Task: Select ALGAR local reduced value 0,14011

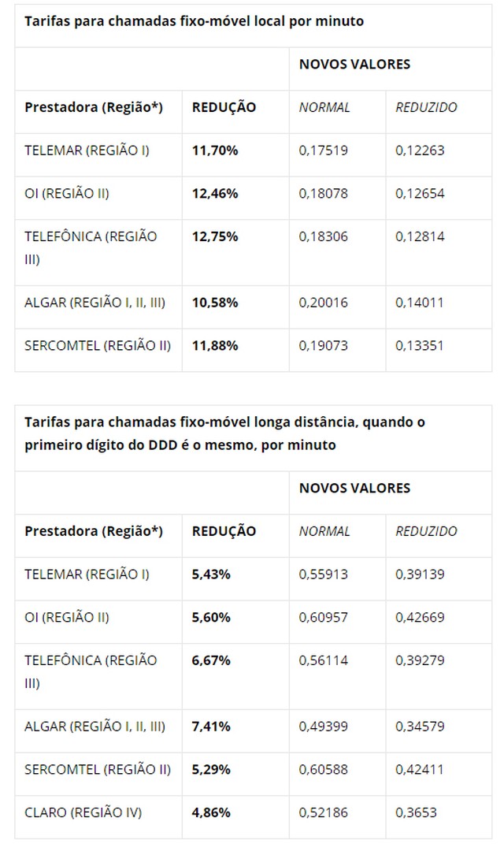Action: tap(420, 303)
